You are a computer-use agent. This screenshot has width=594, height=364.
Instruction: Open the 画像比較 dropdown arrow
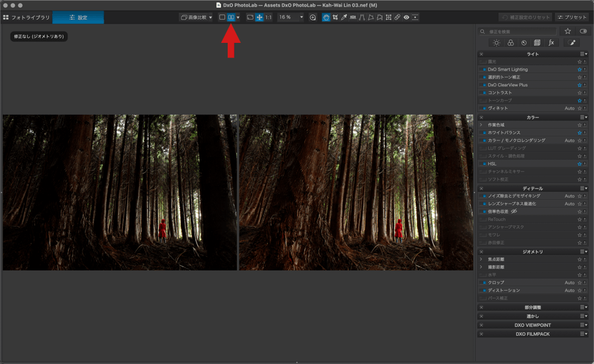click(211, 17)
